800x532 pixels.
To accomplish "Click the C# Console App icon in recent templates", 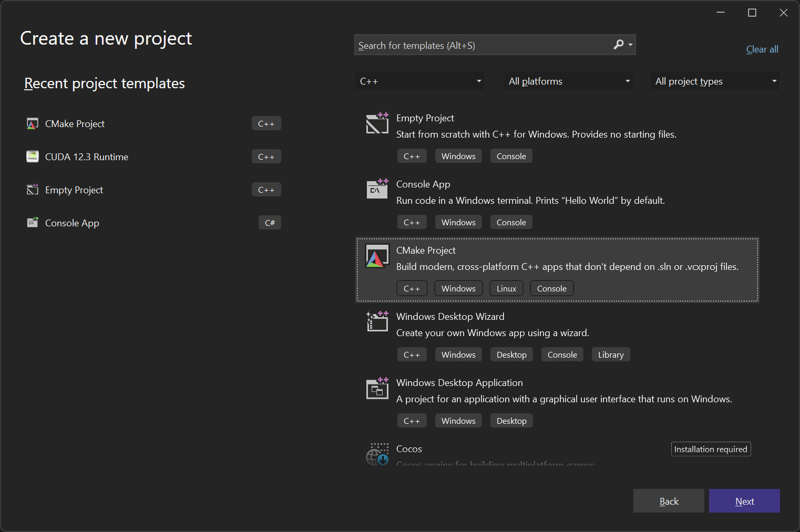I will 33,223.
